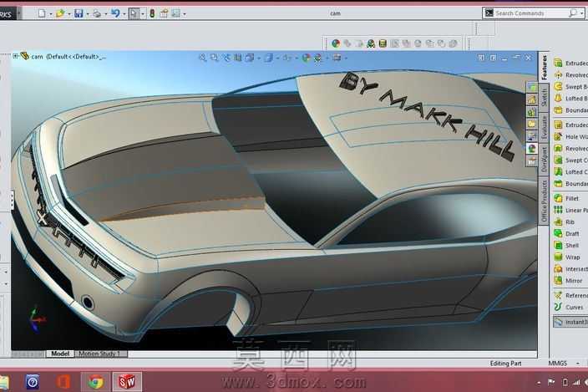Open the Save dropdown arrow
Screen dimensions: 588x392
click(88, 14)
